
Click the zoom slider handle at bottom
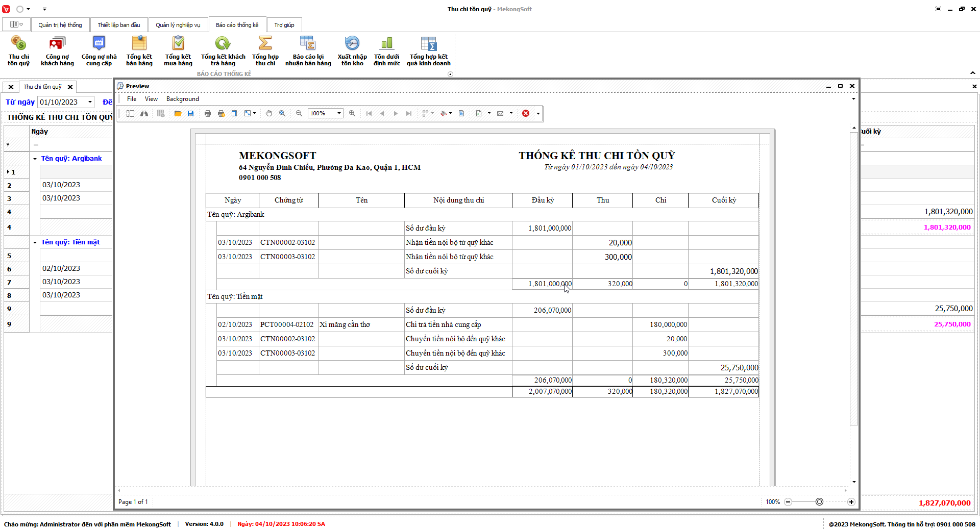(x=819, y=502)
